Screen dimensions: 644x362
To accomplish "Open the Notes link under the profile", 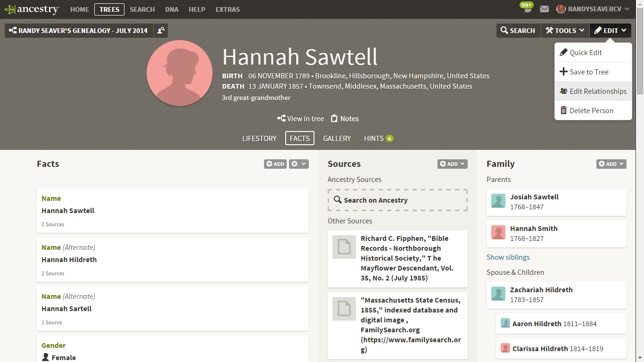I will (x=345, y=118).
